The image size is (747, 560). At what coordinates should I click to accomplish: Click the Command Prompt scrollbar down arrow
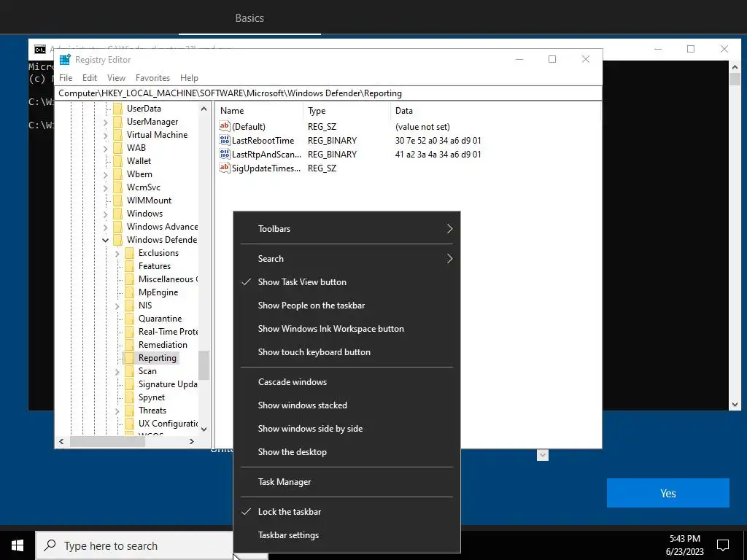pos(735,405)
